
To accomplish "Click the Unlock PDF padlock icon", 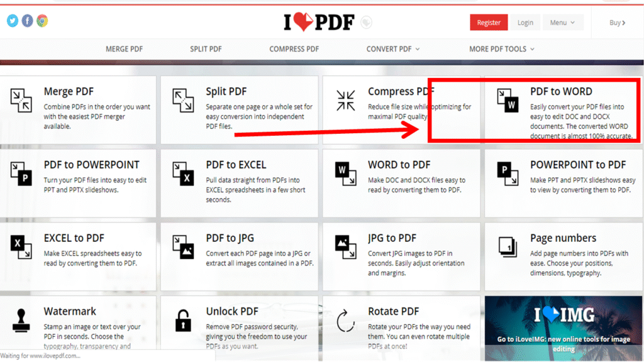I will pyautogui.click(x=183, y=321).
